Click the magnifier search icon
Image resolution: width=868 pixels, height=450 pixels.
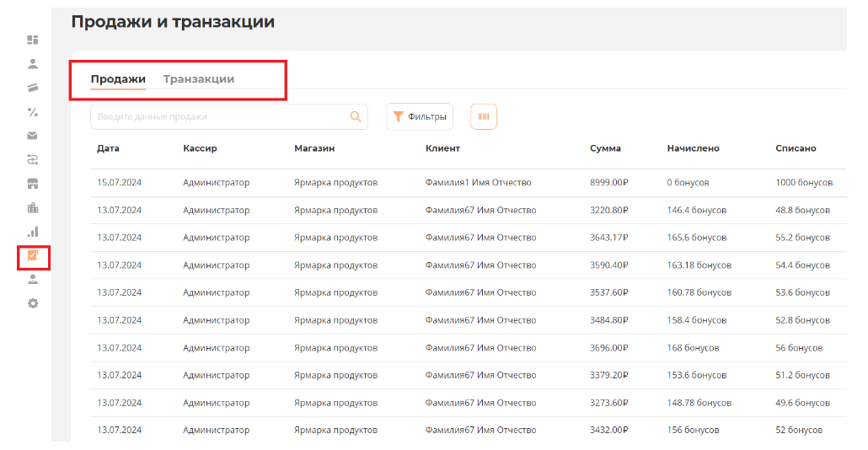coord(356,117)
